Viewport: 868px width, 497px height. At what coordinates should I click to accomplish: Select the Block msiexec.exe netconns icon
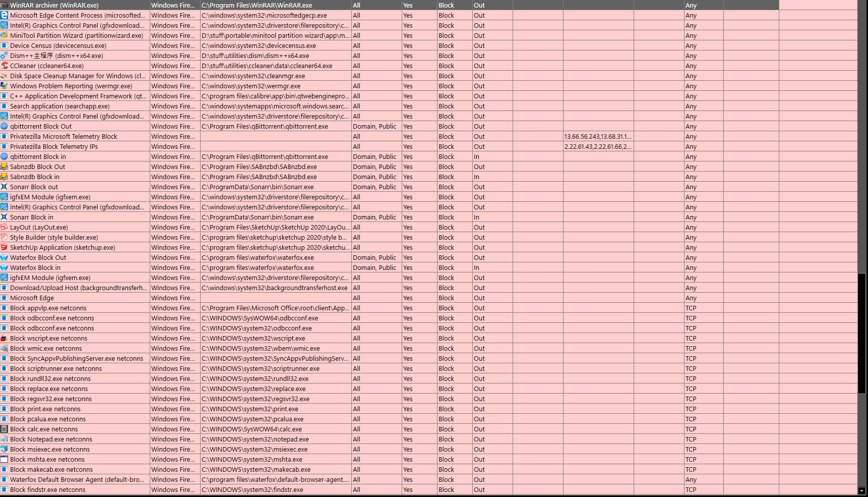point(4,449)
